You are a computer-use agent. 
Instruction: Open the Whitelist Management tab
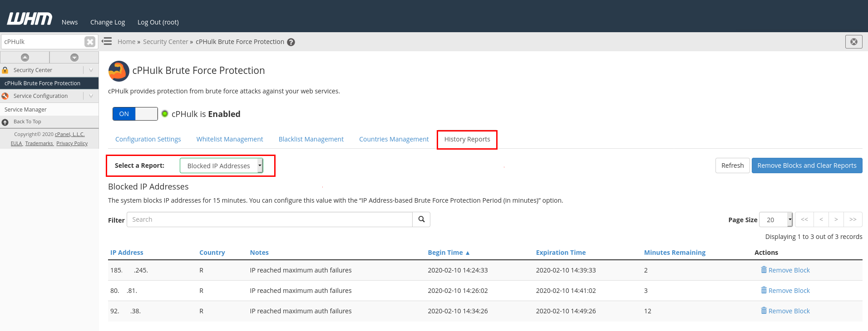230,139
